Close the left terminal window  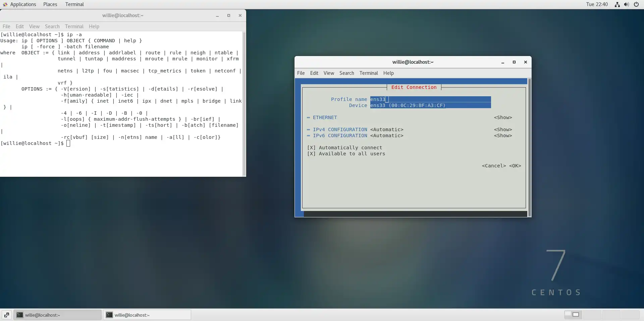[240, 15]
